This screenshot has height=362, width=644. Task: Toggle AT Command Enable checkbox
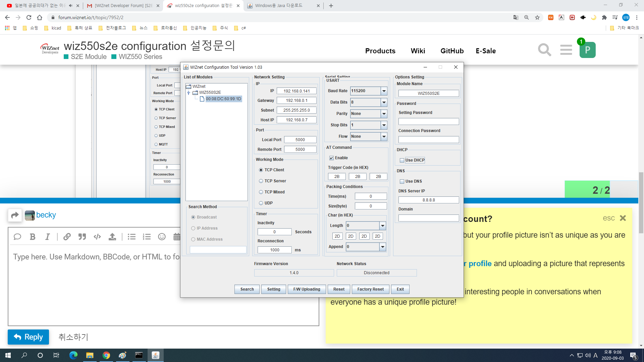[x=331, y=158]
